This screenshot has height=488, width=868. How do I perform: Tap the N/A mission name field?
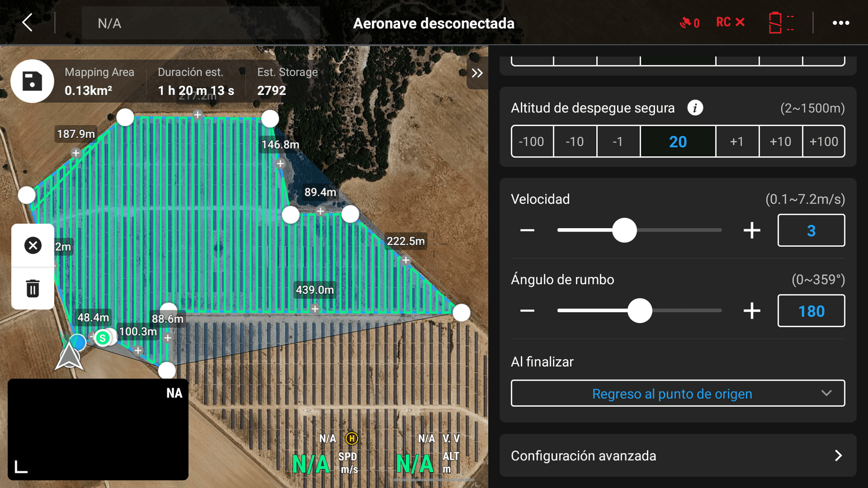[x=201, y=23]
